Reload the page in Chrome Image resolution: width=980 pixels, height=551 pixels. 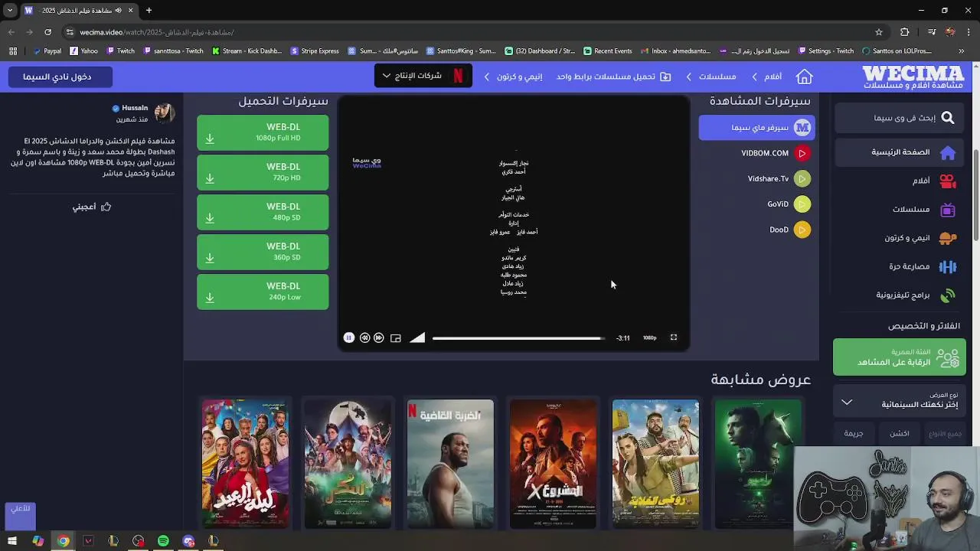coord(47,32)
